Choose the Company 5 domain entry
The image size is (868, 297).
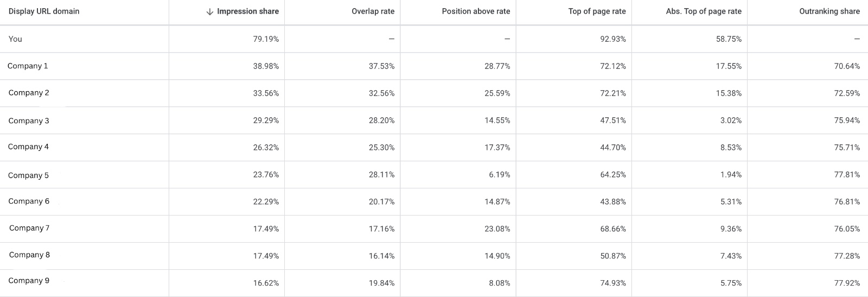(x=29, y=175)
